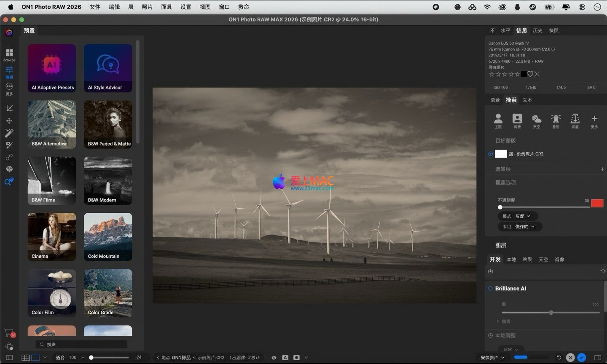Expand the 安装资产 dropdown

(492, 358)
